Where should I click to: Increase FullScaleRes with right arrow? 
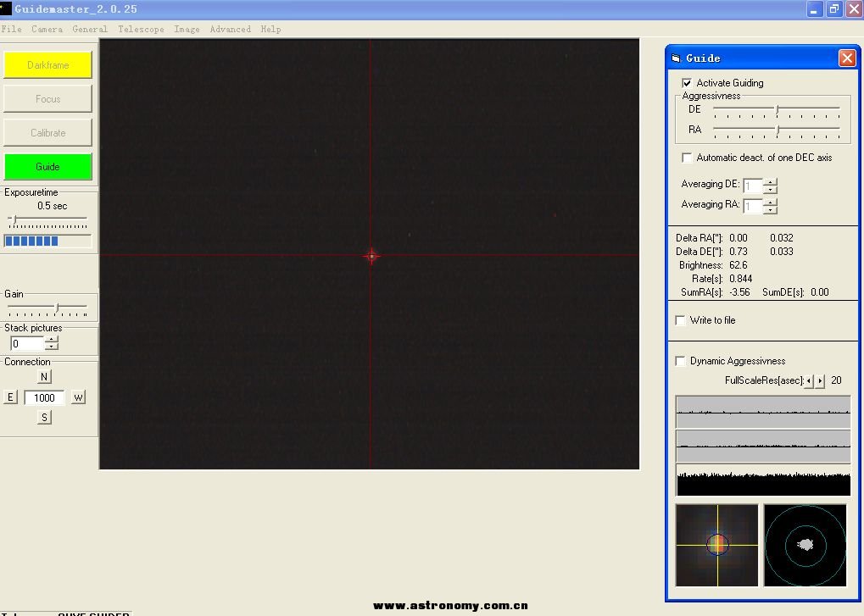pos(820,381)
